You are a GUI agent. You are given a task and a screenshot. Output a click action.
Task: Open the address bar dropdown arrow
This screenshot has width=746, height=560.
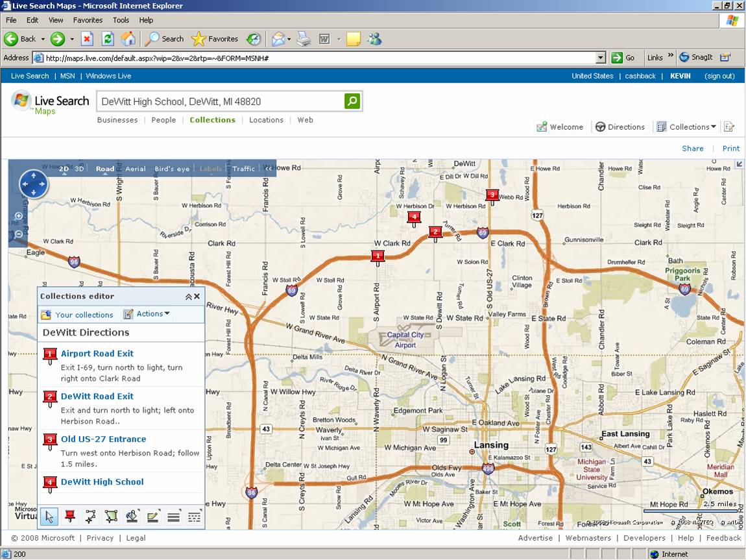point(601,58)
